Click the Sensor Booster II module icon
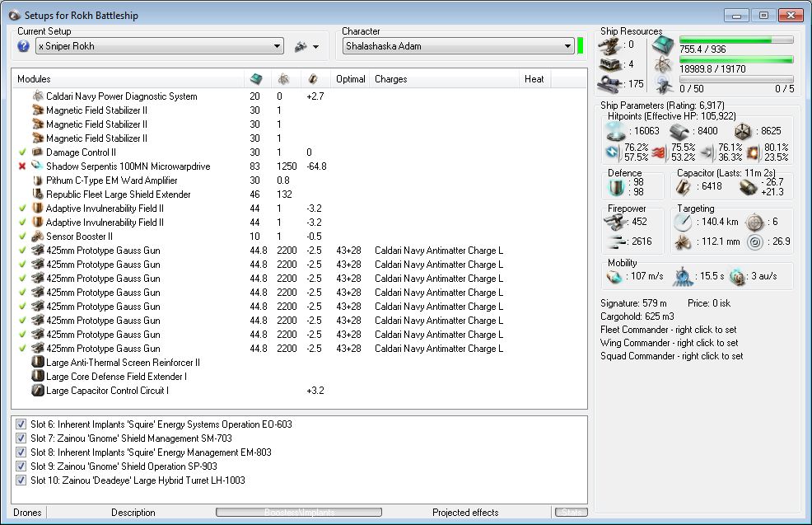812x525 pixels. pyautogui.click(x=37, y=237)
